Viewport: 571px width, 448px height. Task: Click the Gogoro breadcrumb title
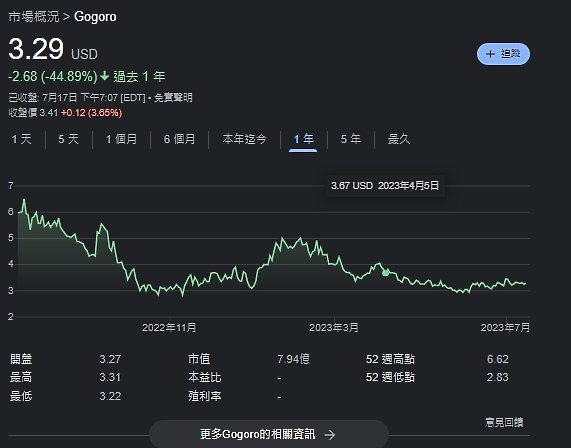tap(95, 17)
